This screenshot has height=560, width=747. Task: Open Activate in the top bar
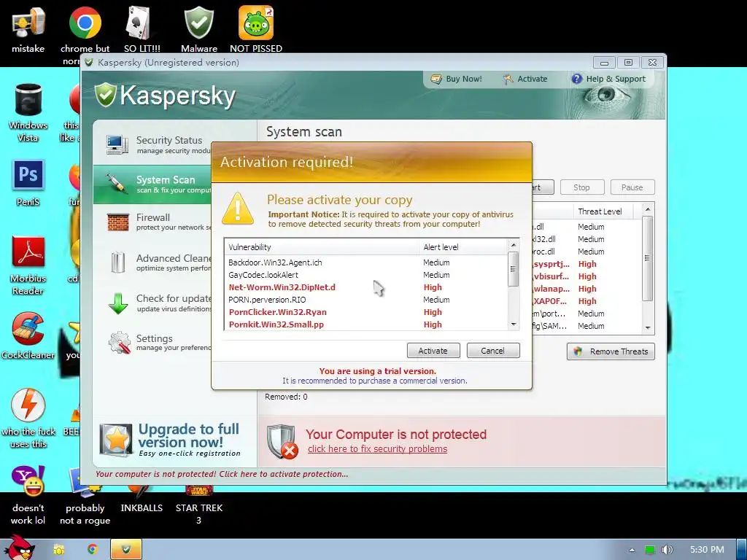click(x=525, y=79)
